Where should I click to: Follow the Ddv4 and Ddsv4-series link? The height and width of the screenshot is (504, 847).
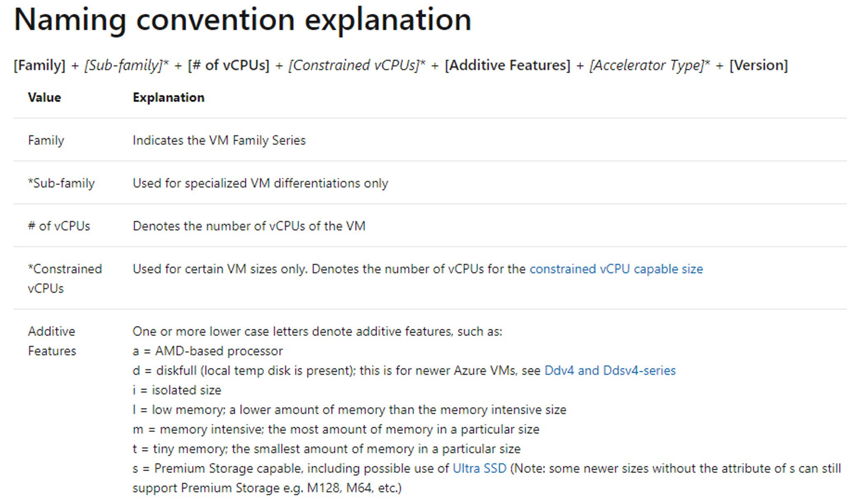pos(610,370)
